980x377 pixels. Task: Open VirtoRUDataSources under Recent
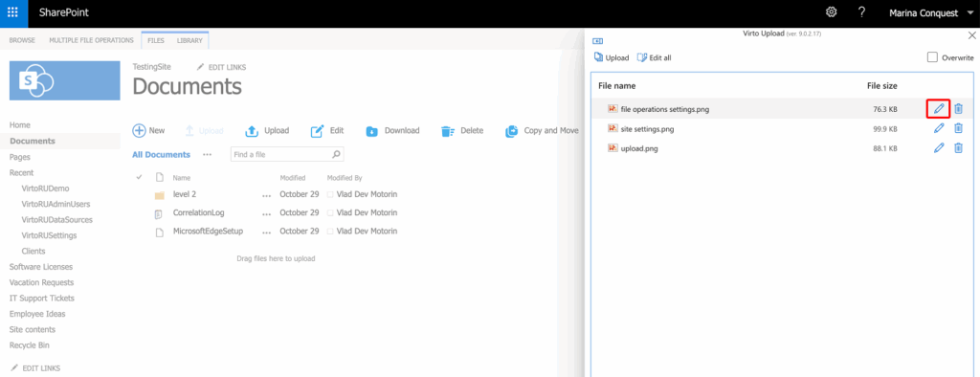coord(56,219)
